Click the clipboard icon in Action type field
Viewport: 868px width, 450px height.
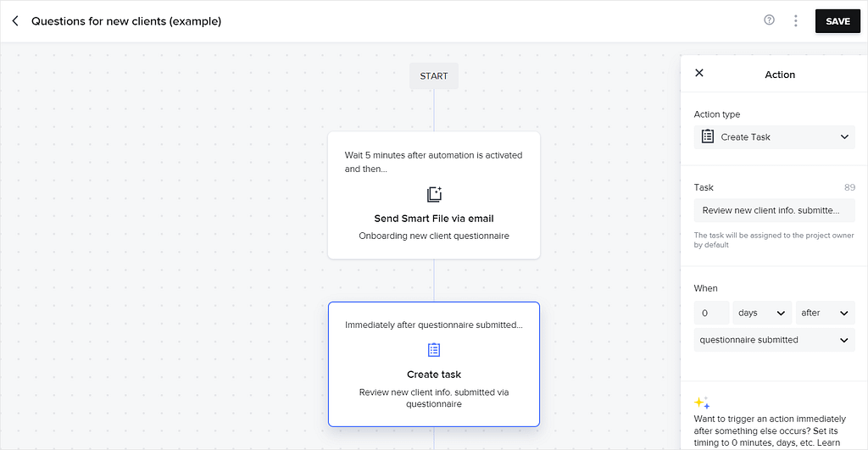pos(708,136)
